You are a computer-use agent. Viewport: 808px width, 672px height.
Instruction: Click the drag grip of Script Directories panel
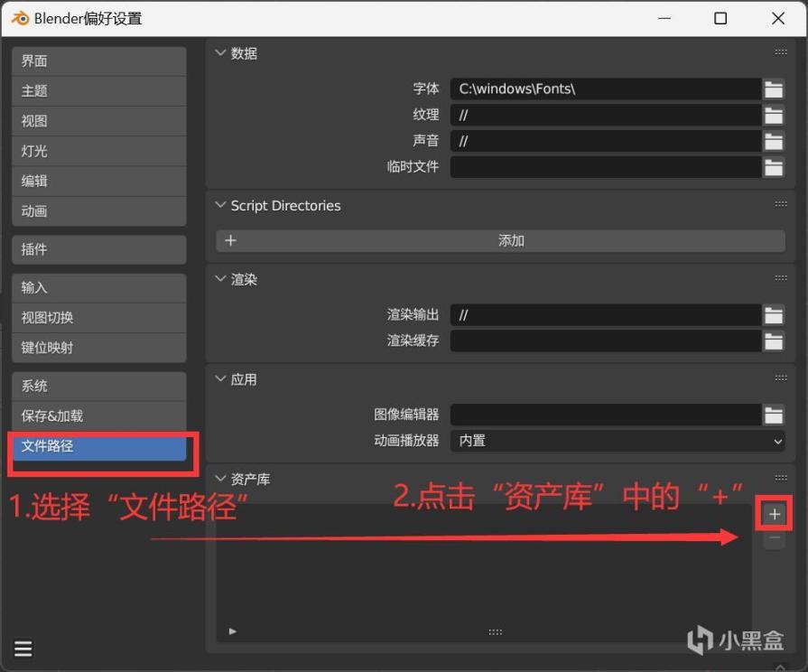point(781,204)
